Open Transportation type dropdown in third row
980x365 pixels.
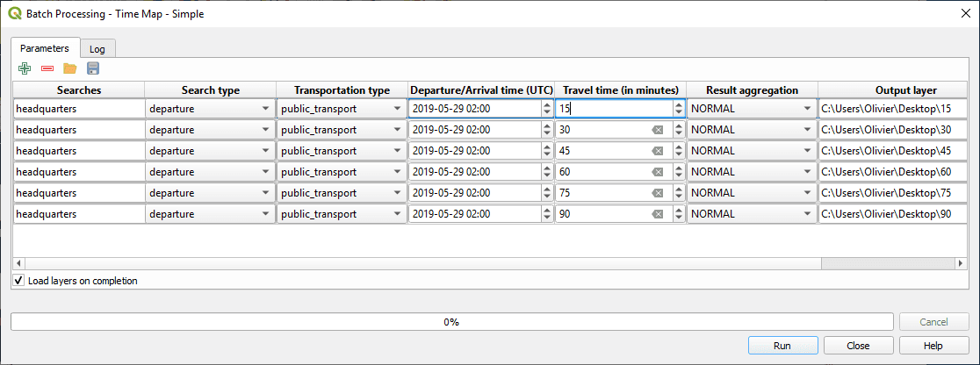(397, 151)
